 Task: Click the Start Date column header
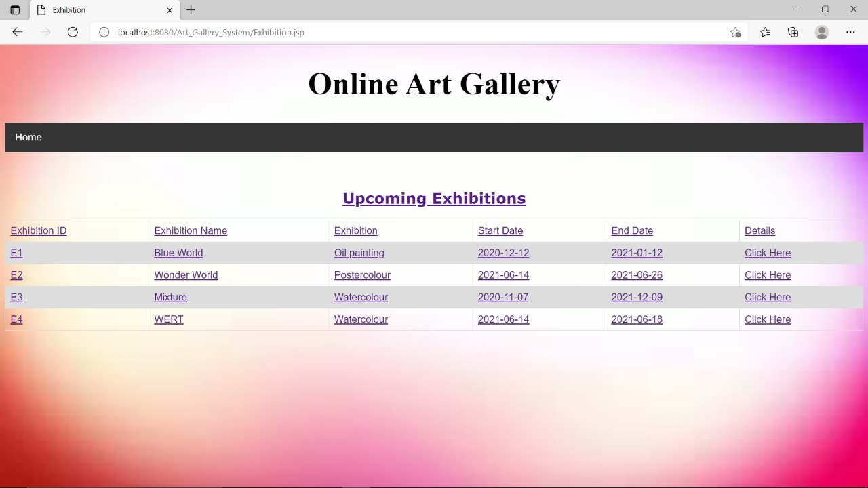(x=500, y=230)
